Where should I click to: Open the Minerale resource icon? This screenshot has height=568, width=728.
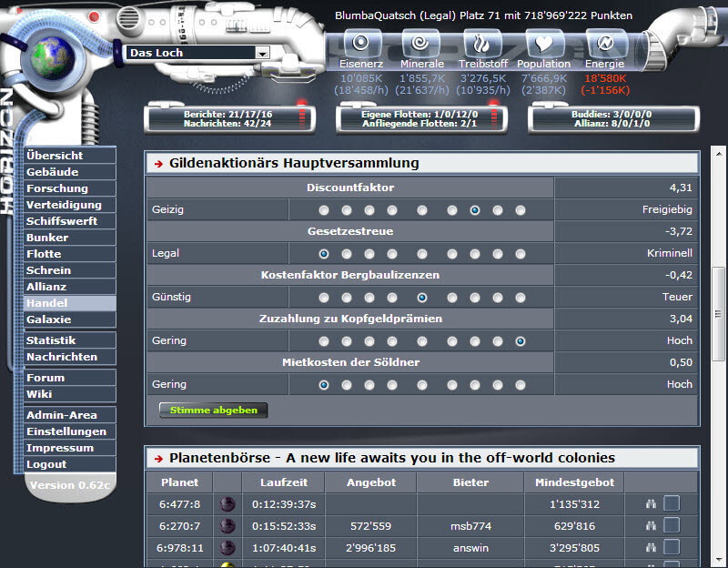click(420, 42)
